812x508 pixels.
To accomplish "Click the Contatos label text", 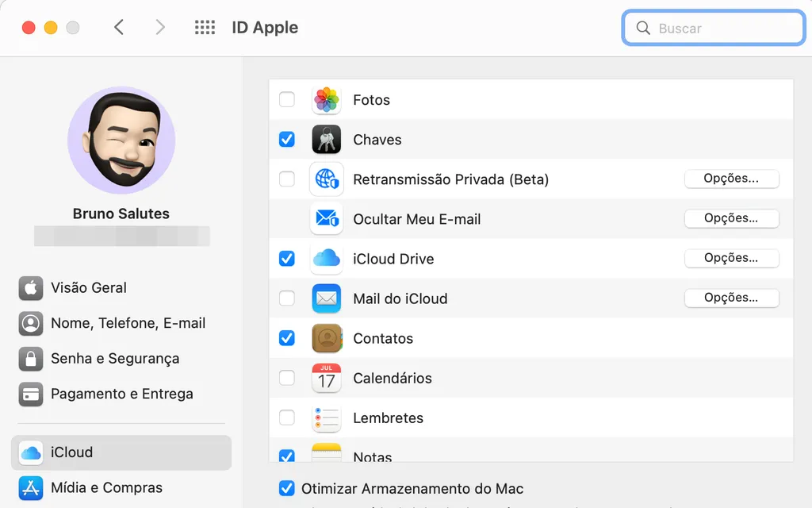I will click(383, 338).
